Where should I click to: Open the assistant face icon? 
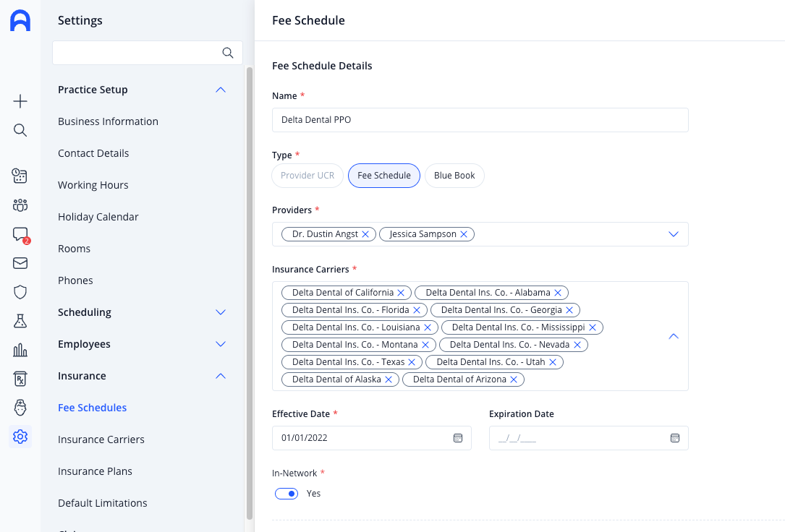[20, 408]
